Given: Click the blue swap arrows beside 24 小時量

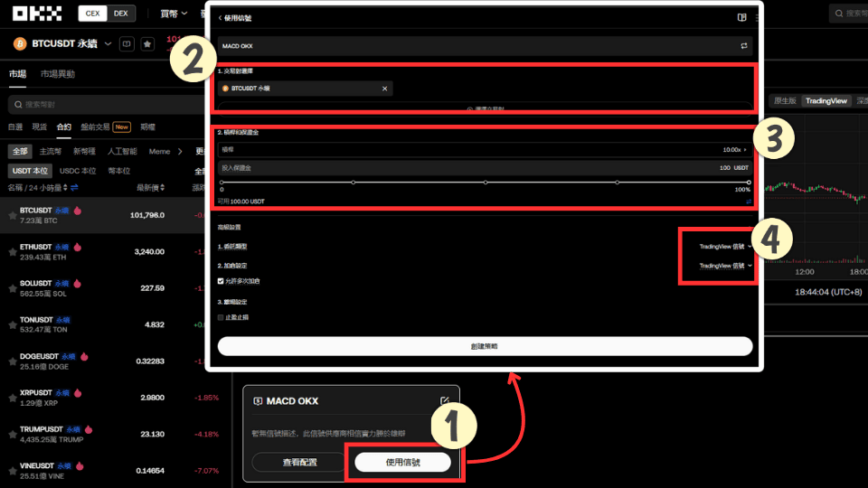Looking at the screenshot, I should (x=74, y=188).
